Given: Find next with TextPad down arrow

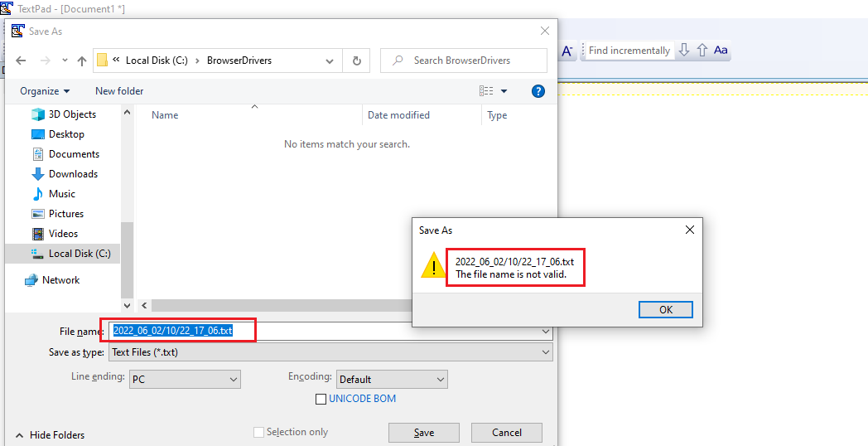Looking at the screenshot, I should click(683, 50).
